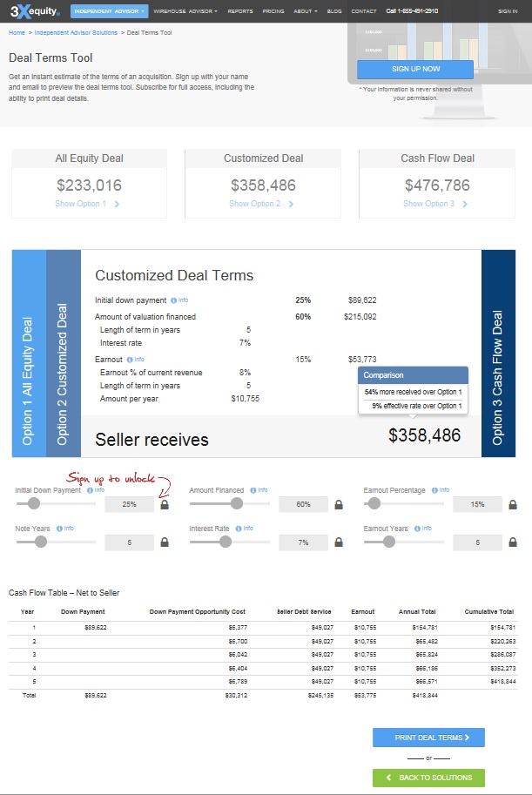Click the Interest Rate 7% input field
Image resolution: width=532 pixels, height=795 pixels.
tap(303, 542)
